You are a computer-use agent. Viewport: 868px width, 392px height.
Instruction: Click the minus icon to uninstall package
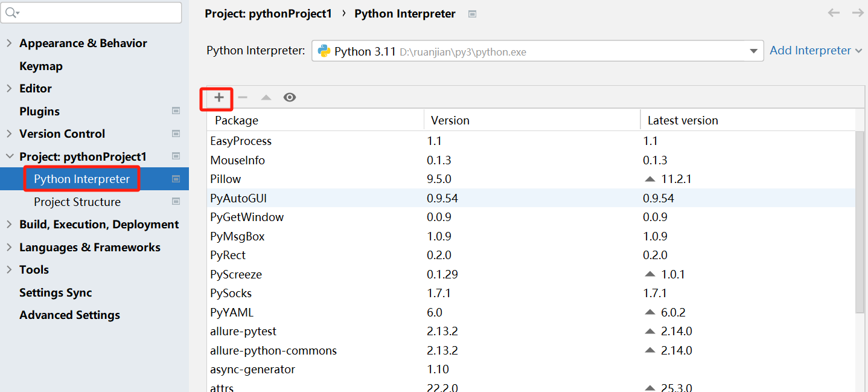243,97
